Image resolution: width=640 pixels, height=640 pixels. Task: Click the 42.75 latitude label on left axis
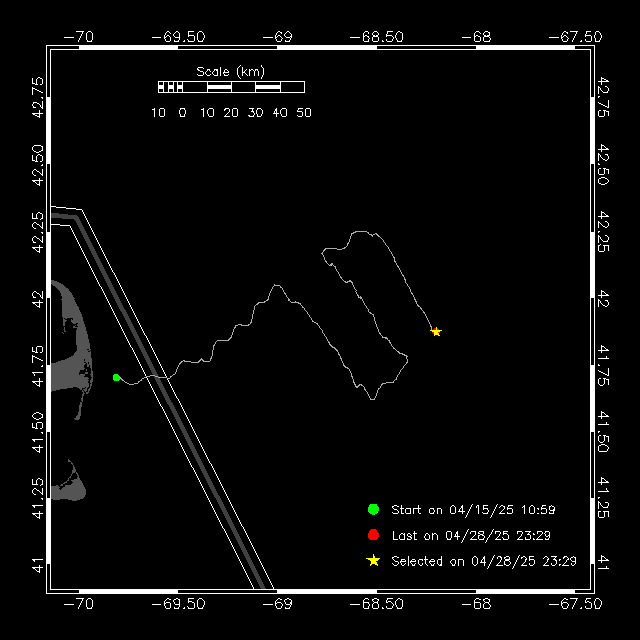pyautogui.click(x=37, y=97)
